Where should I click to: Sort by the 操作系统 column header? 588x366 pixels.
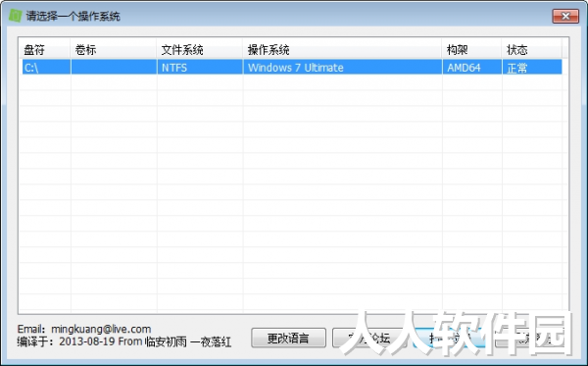coord(342,49)
